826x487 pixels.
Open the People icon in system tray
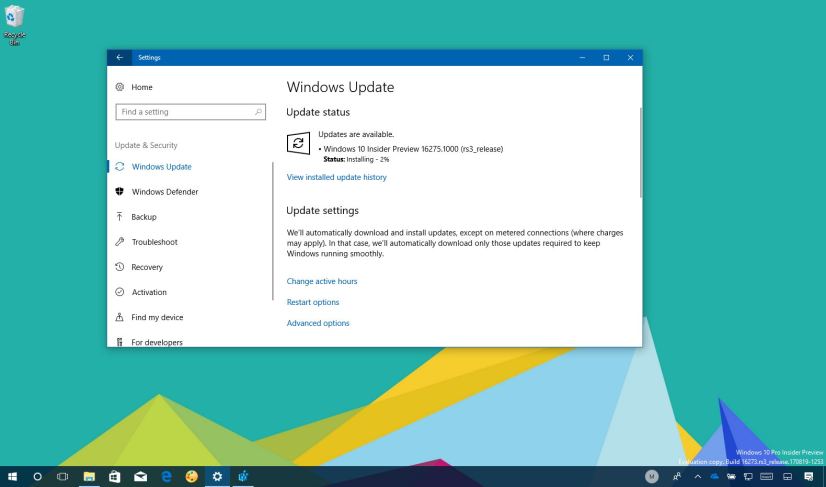point(677,476)
